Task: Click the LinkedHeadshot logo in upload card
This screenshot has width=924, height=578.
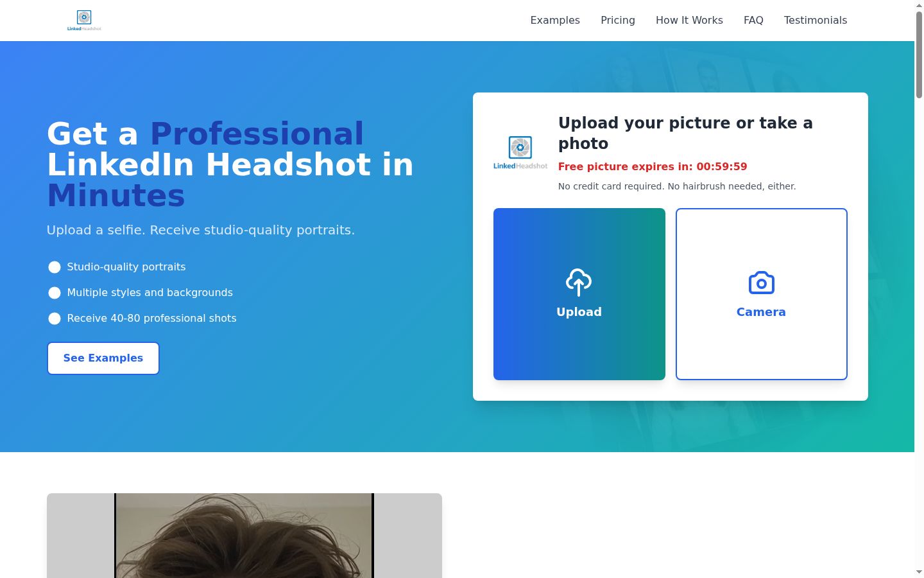Action: click(x=520, y=153)
